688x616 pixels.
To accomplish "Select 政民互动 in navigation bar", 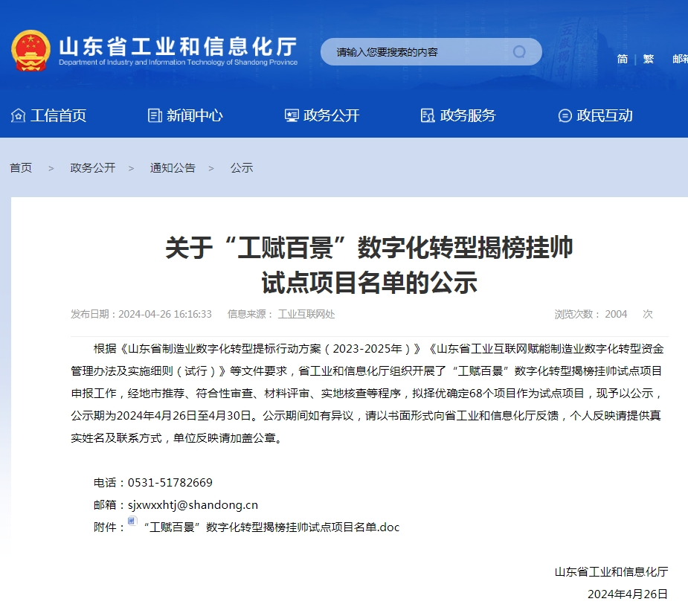I will [x=604, y=115].
